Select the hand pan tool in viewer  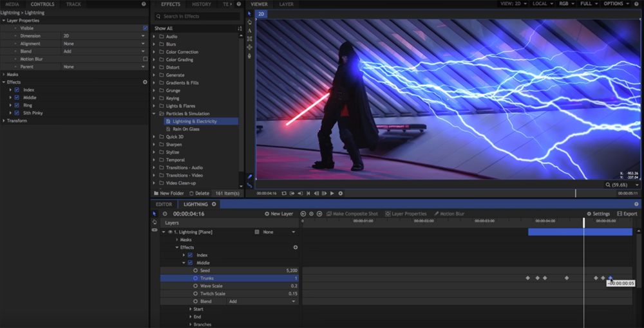pos(249,22)
